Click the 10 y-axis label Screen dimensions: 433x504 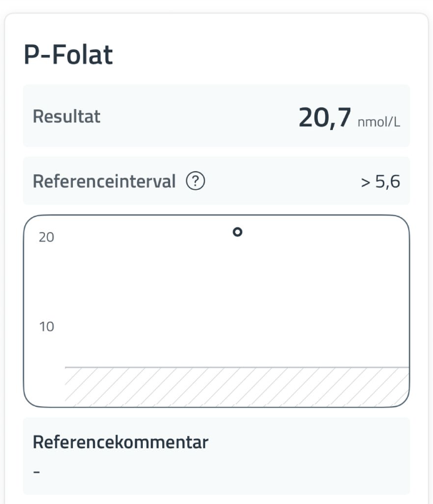click(x=46, y=328)
